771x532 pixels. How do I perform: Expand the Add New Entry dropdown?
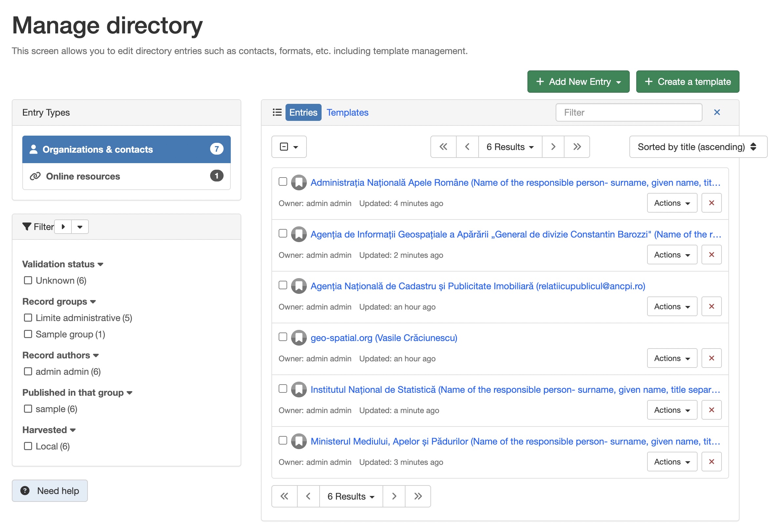pyautogui.click(x=578, y=82)
